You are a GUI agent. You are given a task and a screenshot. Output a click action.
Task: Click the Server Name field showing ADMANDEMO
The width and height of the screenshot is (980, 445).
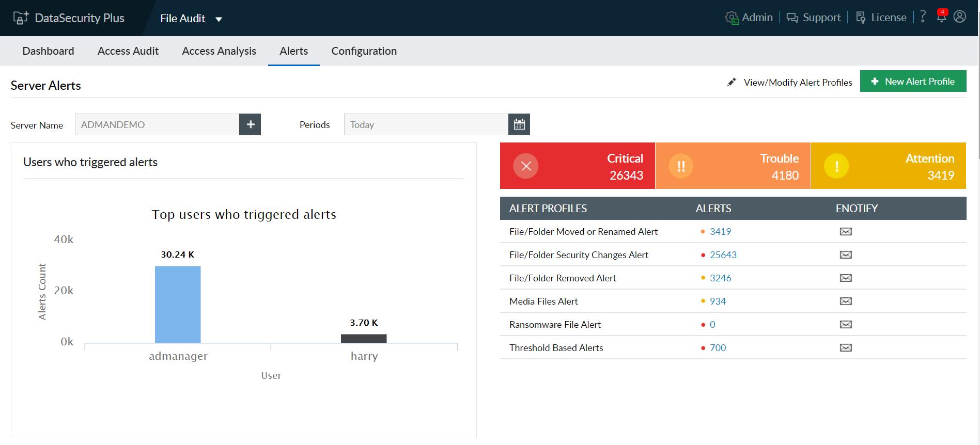(x=157, y=124)
